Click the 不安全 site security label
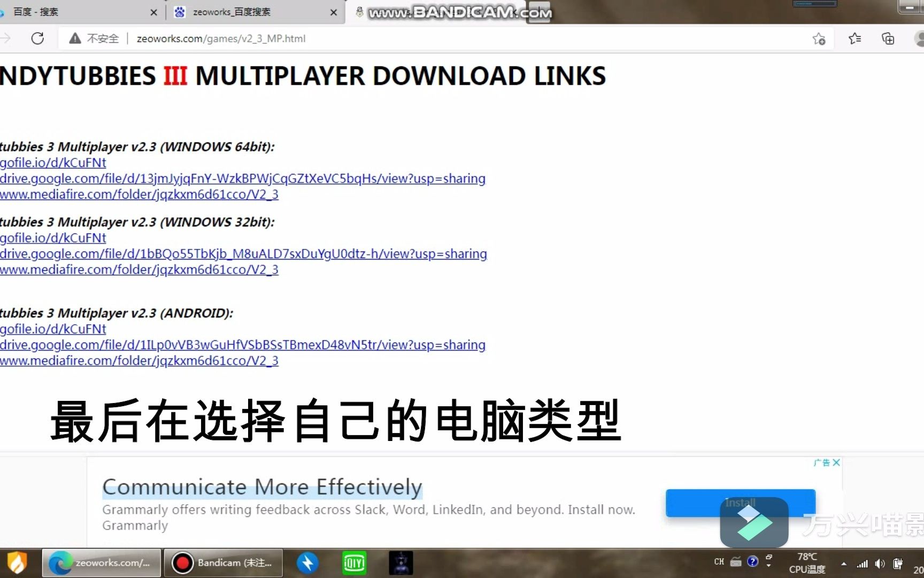This screenshot has width=924, height=578. 103,39
